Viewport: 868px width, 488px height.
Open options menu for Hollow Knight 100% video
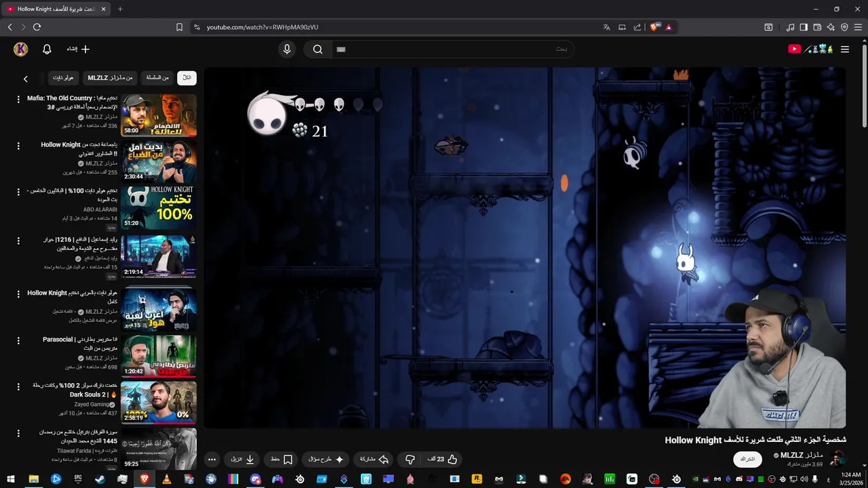coord(18,192)
